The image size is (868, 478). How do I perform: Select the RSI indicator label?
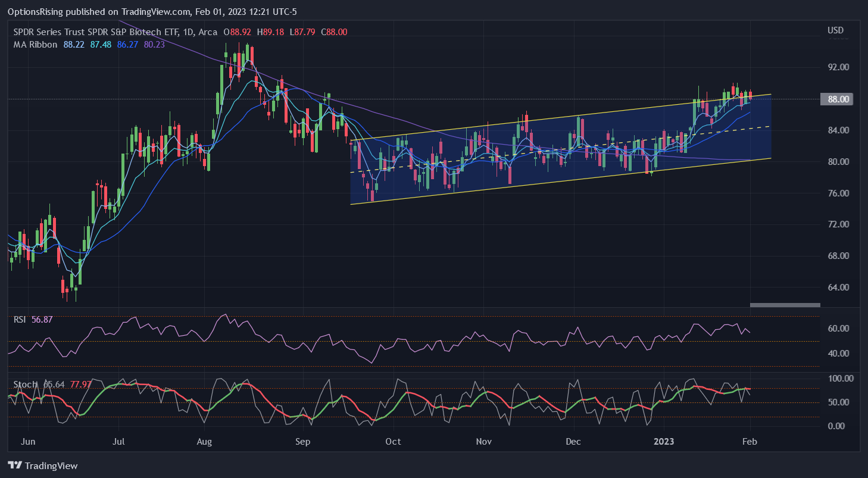click(x=20, y=320)
